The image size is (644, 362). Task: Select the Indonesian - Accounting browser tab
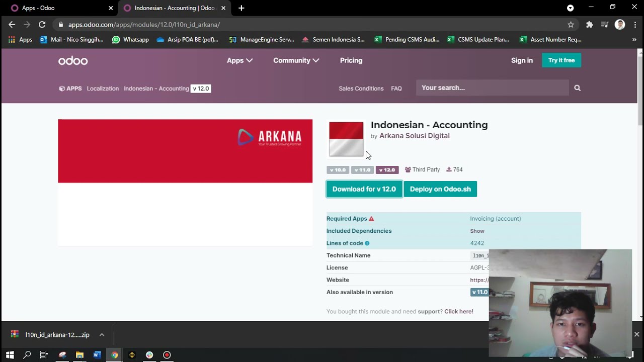pyautogui.click(x=174, y=8)
